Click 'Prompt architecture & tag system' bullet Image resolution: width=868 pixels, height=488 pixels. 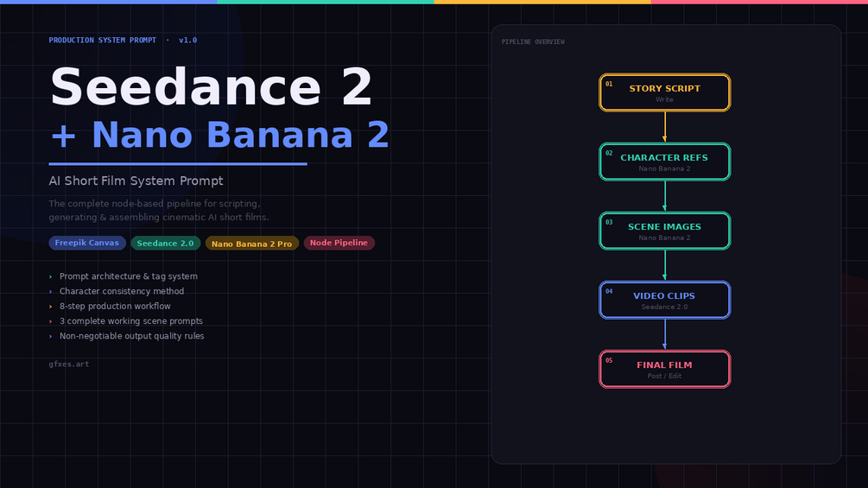click(129, 276)
